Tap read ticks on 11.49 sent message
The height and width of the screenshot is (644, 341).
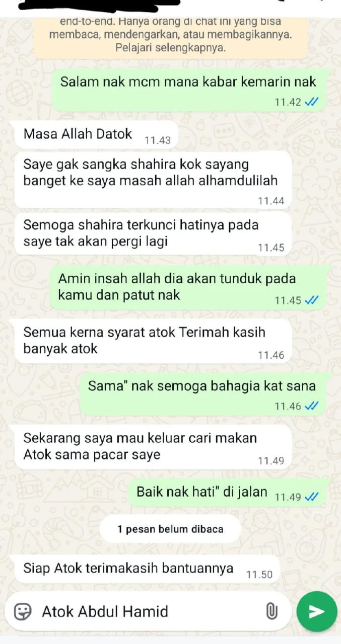tap(312, 497)
